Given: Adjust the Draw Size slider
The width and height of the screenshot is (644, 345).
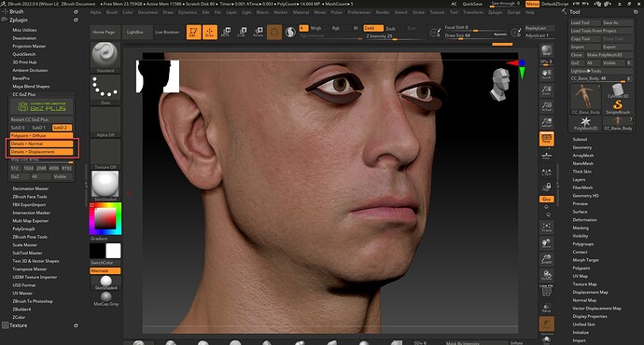Looking at the screenshot, I should pyautogui.click(x=476, y=35).
